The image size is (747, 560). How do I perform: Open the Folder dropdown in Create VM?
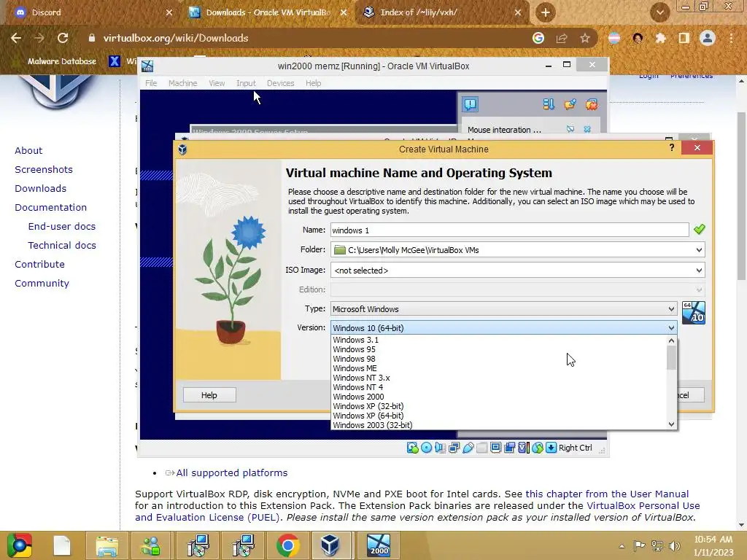point(699,250)
